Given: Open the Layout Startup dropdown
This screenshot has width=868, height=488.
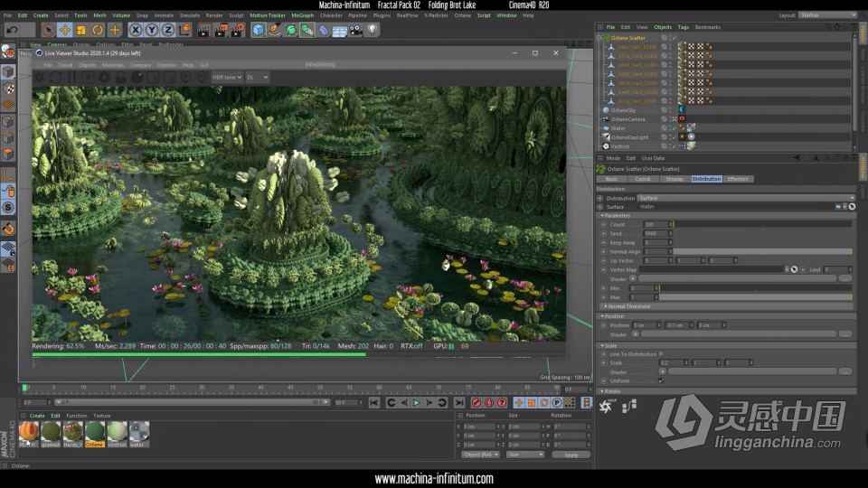Looking at the screenshot, I should point(827,15).
